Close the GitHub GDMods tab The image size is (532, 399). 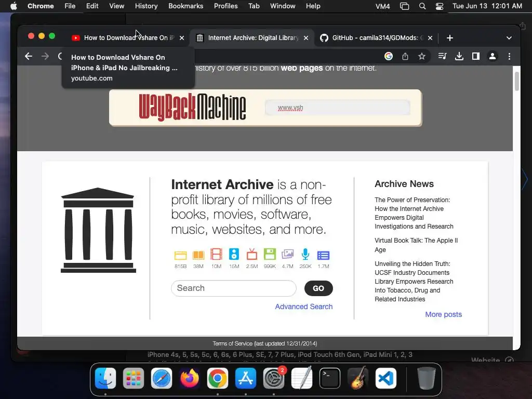point(430,38)
